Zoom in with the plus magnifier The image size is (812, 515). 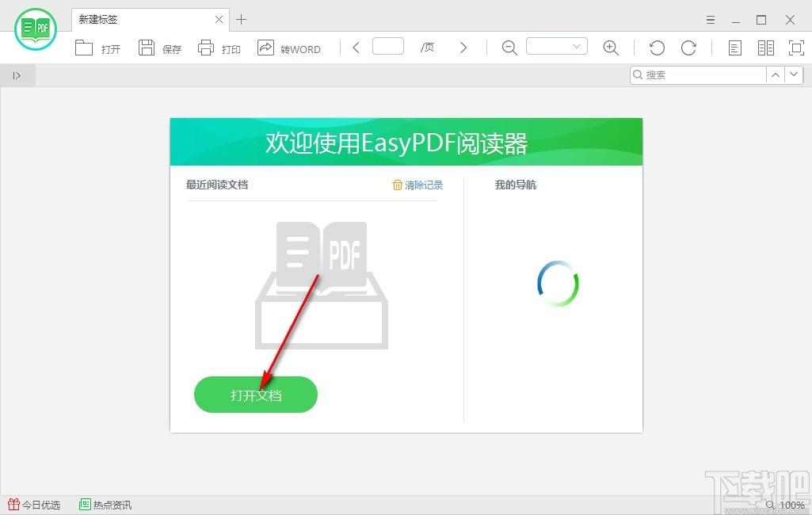(611, 48)
